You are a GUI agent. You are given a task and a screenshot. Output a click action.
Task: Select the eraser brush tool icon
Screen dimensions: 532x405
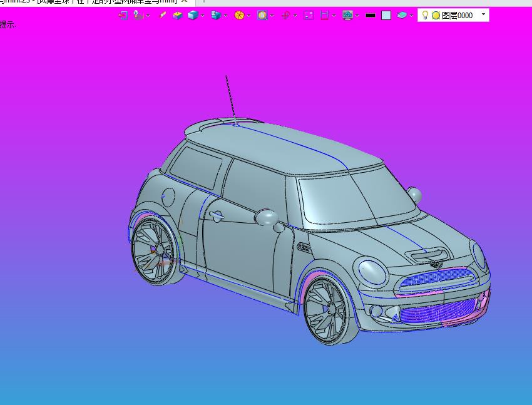coord(163,15)
